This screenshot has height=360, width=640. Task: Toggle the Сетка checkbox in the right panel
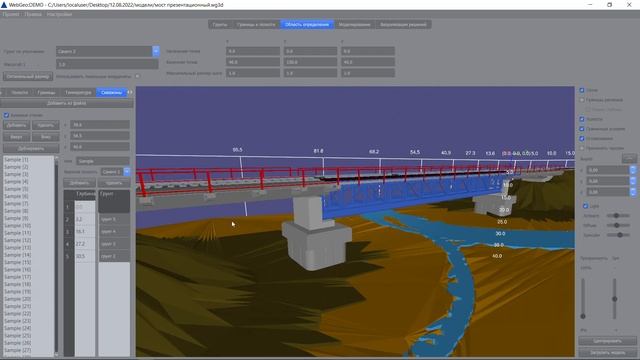click(x=582, y=90)
